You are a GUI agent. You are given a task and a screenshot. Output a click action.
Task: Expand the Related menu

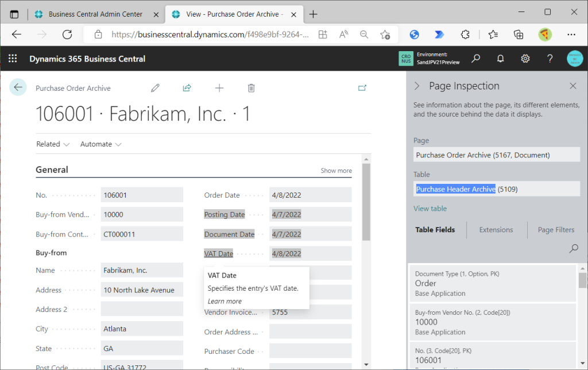click(53, 144)
